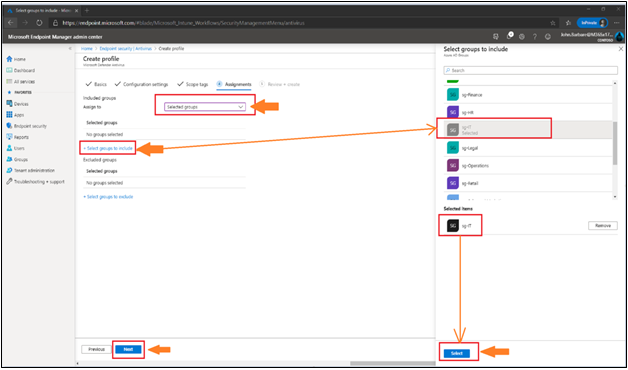Click the Reports navigation icon

coord(10,137)
